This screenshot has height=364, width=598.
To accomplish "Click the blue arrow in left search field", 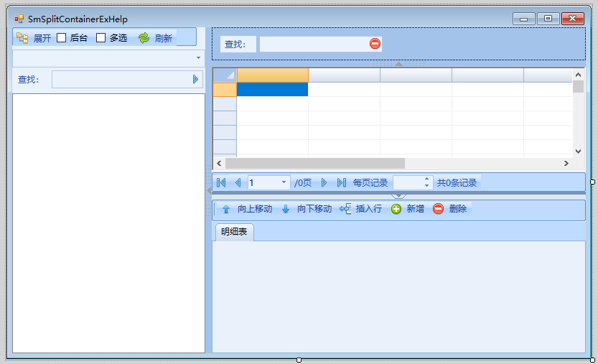I will [x=196, y=80].
